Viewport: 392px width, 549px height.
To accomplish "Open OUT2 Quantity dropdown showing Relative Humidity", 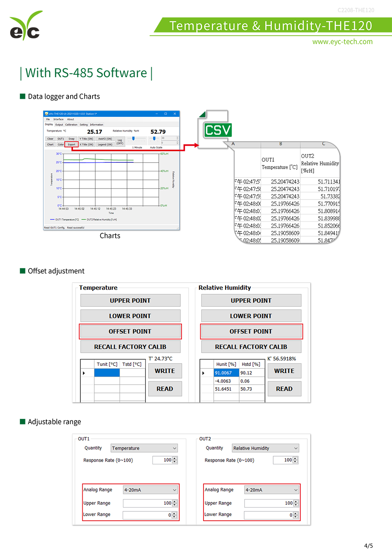I will 265,448.
